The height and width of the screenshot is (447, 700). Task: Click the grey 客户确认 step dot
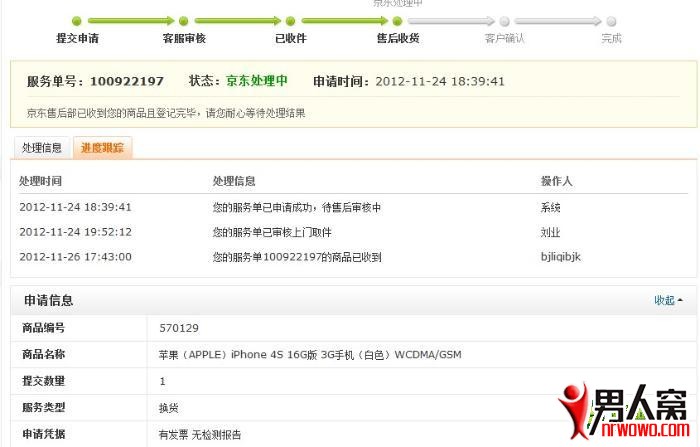pyautogui.click(x=504, y=21)
